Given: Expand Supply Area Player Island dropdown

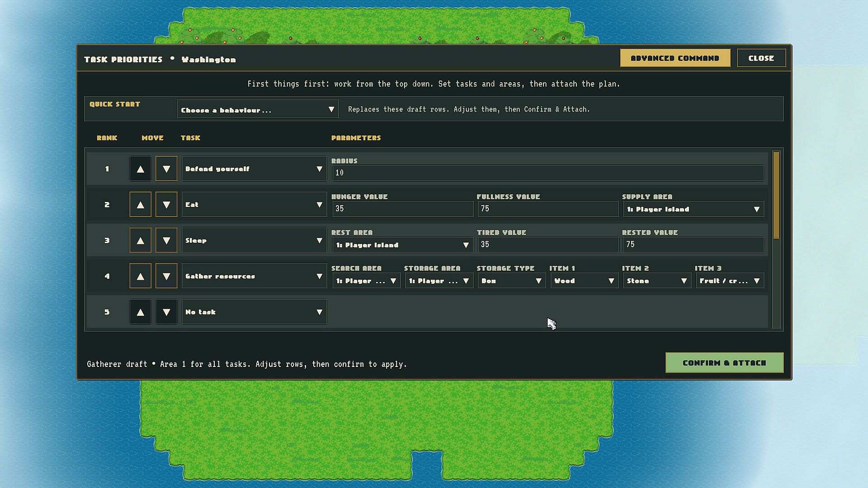Looking at the screenshot, I should pyautogui.click(x=693, y=209).
